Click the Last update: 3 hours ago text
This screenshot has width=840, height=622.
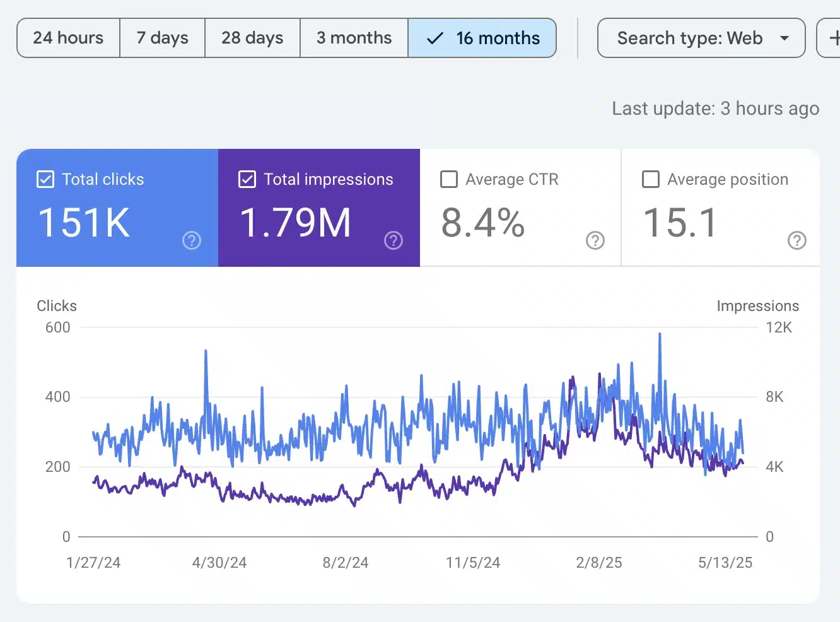pos(715,109)
